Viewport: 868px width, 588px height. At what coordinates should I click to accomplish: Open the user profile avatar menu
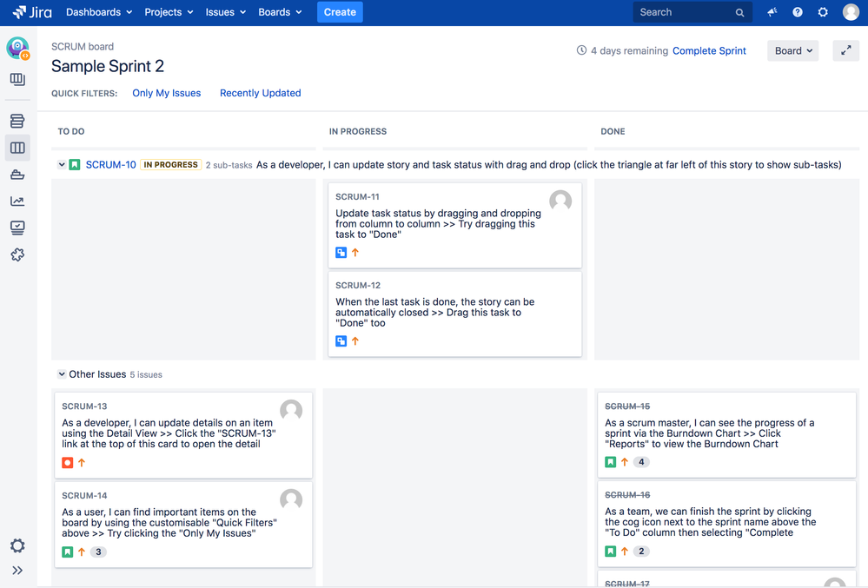[851, 12]
